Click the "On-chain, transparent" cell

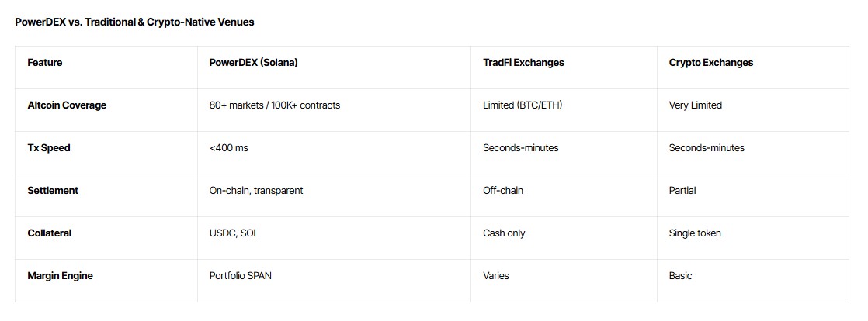[x=255, y=191]
